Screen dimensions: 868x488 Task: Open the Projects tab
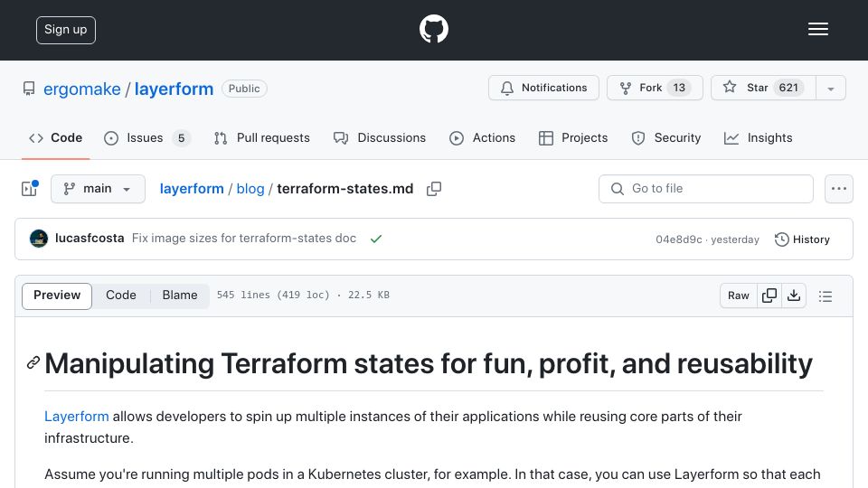[573, 137]
